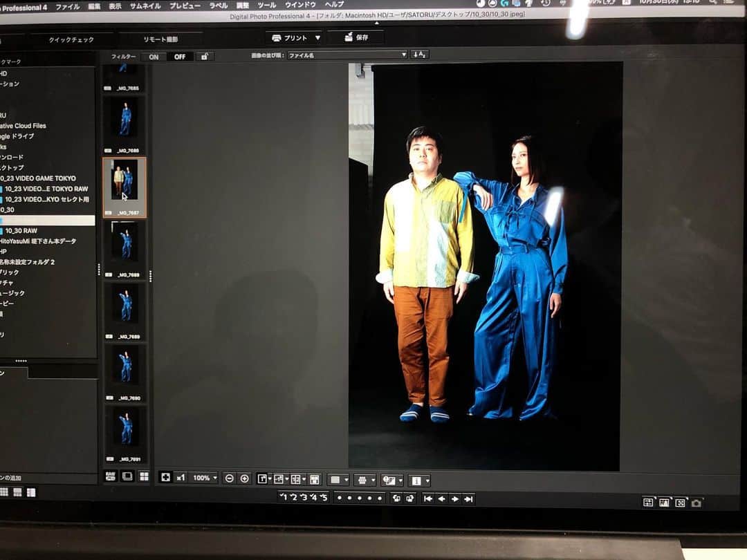Open the 10_30 RAW folder
Screen dimensions: 747x560
pos(21,231)
